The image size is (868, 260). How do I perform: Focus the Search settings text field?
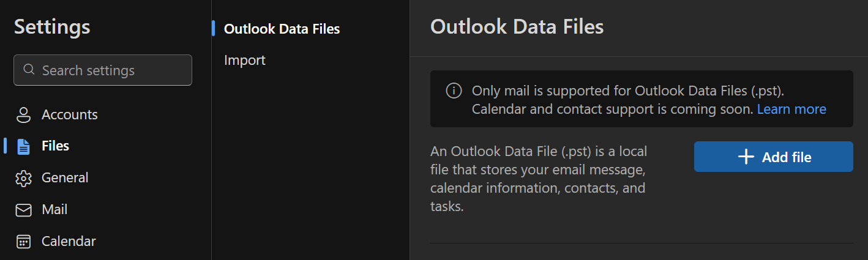[103, 70]
